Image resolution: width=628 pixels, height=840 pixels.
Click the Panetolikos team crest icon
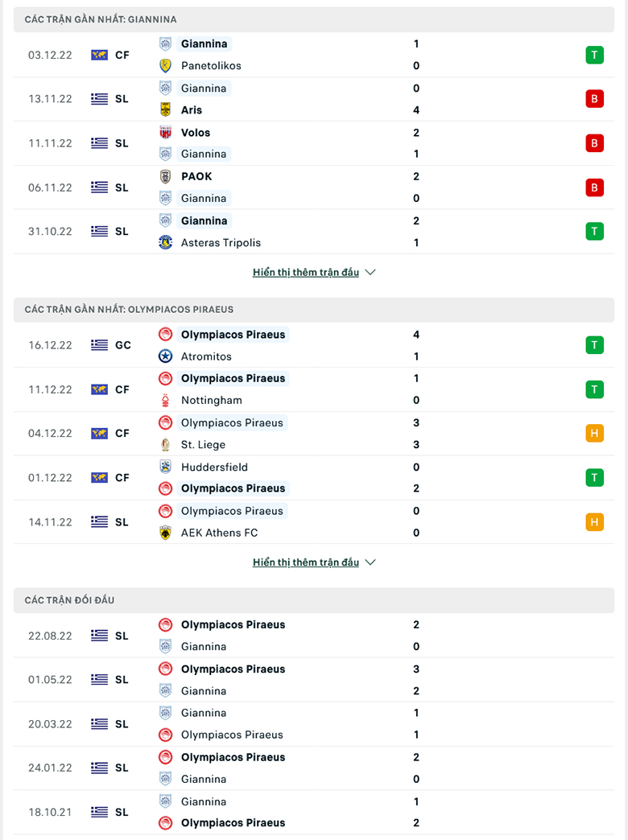[x=165, y=66]
